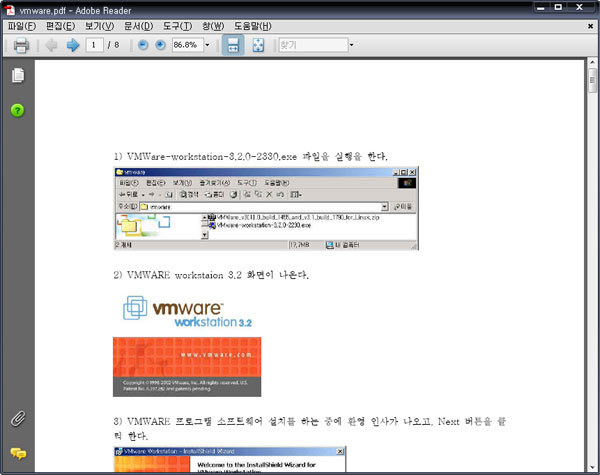The width and height of the screenshot is (600, 475).
Task: Open the 문서(D) menu
Action: pyautogui.click(x=138, y=26)
